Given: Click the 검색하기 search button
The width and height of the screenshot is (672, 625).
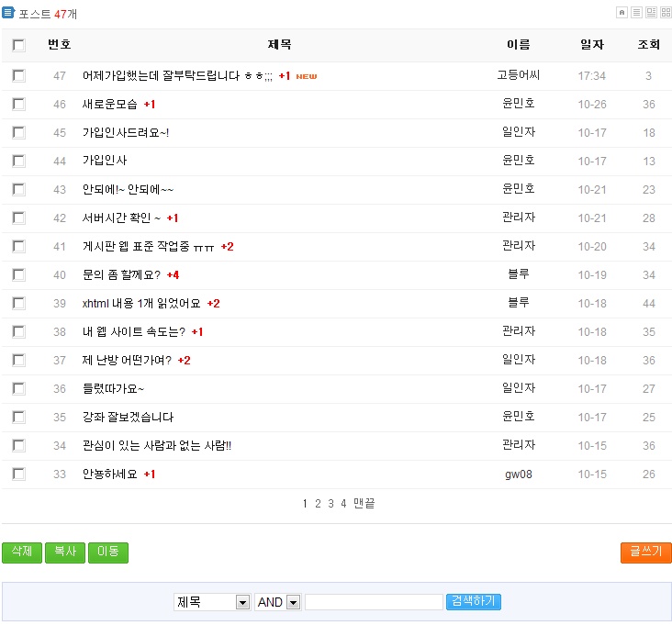Looking at the screenshot, I should [474, 602].
